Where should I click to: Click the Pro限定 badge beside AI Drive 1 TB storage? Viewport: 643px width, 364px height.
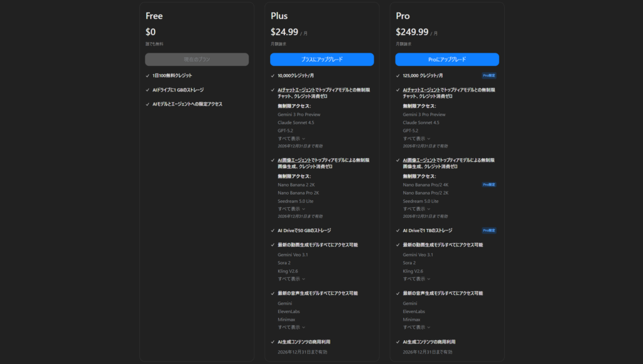click(489, 230)
